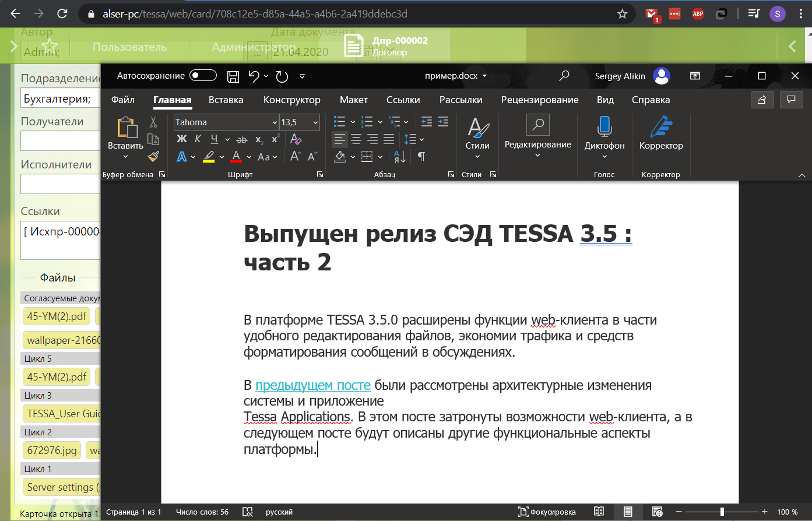Follow the 'предыдущем посте' hyperlink
Image resolution: width=812 pixels, height=521 pixels.
[313, 385]
